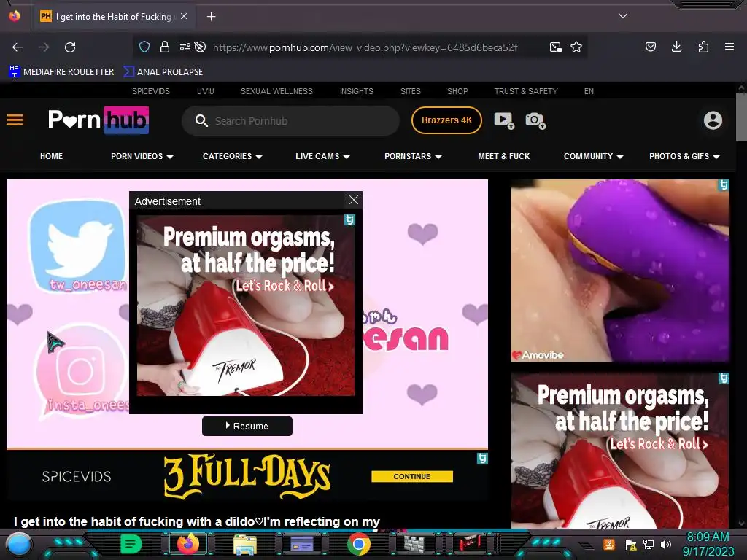Click the Brazzers 4K button

(x=447, y=120)
